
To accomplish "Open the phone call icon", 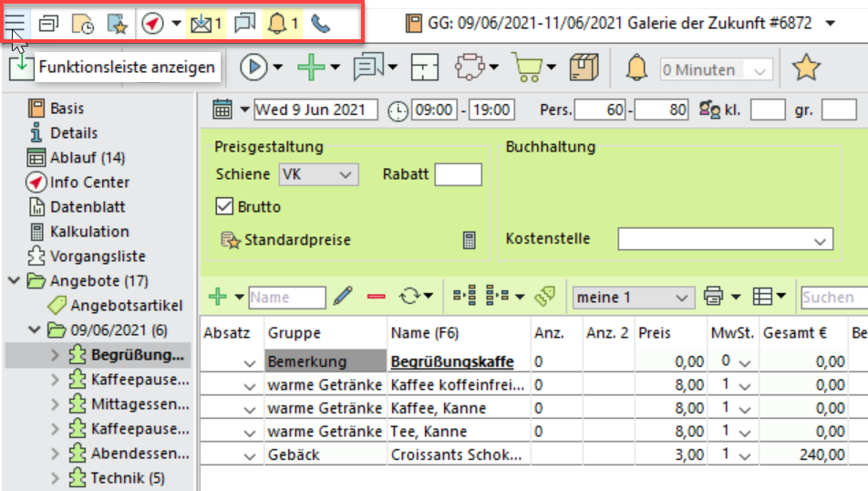I will (x=321, y=23).
